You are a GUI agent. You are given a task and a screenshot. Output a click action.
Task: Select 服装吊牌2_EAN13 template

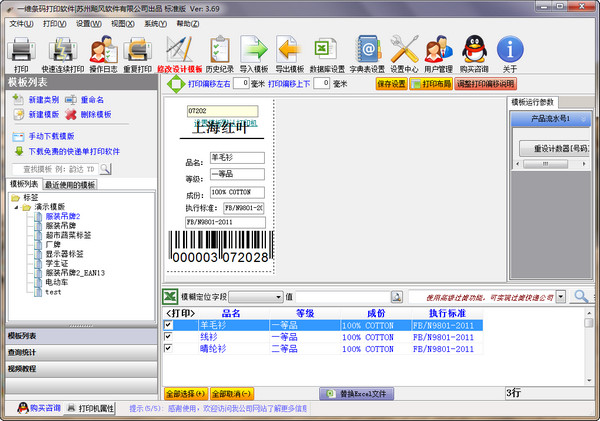(x=75, y=273)
